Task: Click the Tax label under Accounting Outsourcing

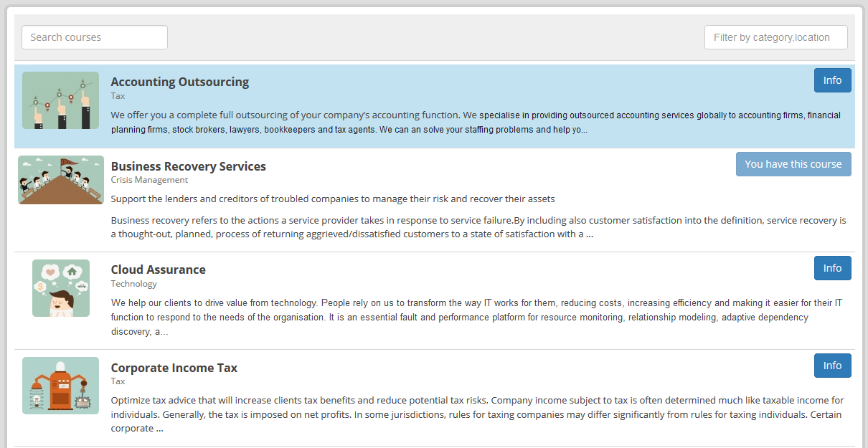Action: [x=118, y=96]
